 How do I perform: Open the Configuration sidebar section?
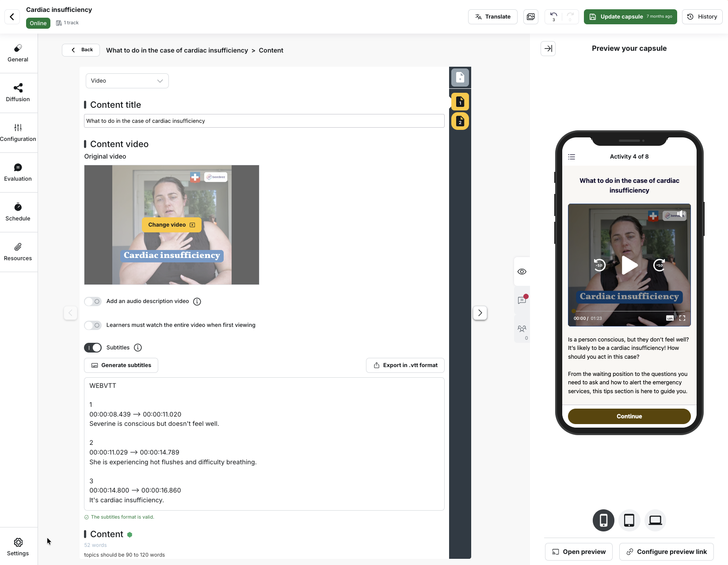tap(18, 133)
